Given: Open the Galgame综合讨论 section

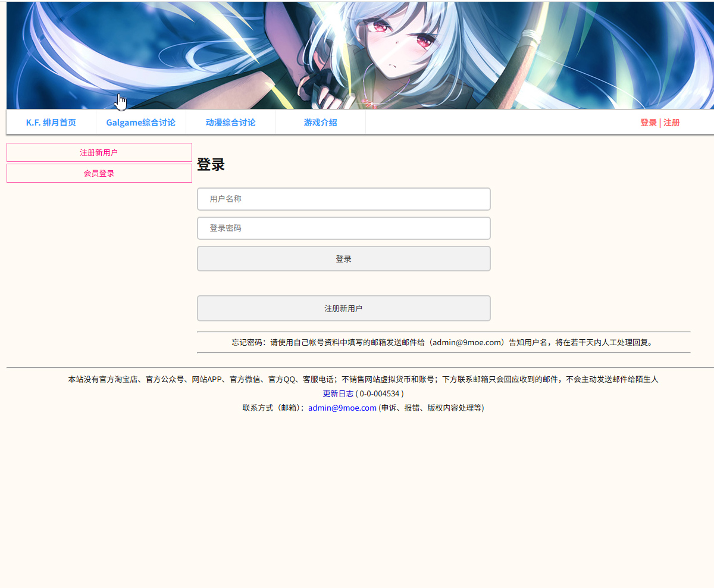Looking at the screenshot, I should (x=141, y=123).
